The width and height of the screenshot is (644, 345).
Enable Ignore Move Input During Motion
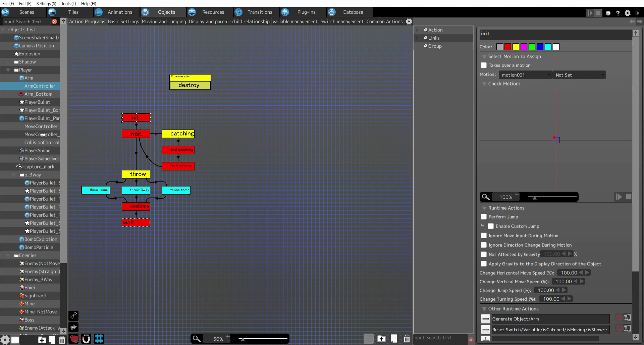(x=484, y=236)
